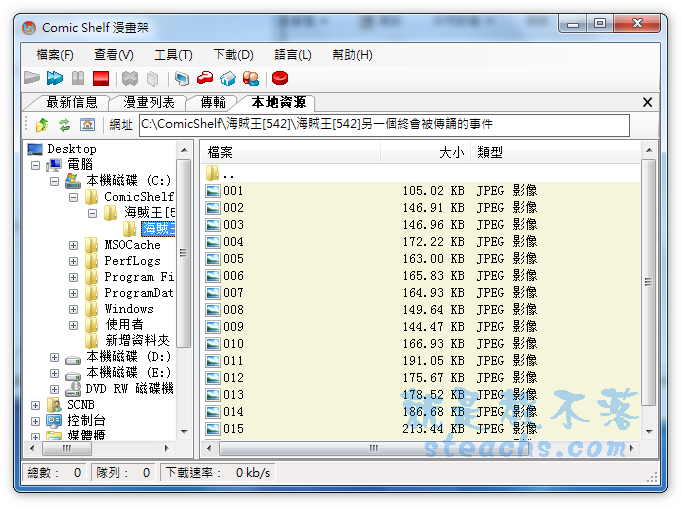
Task: Select file 005 in the list
Action: pos(422,259)
